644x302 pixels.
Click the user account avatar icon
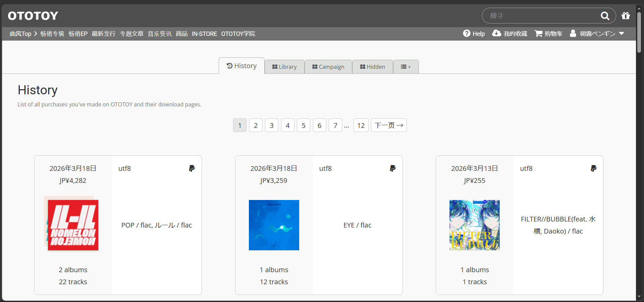[573, 34]
